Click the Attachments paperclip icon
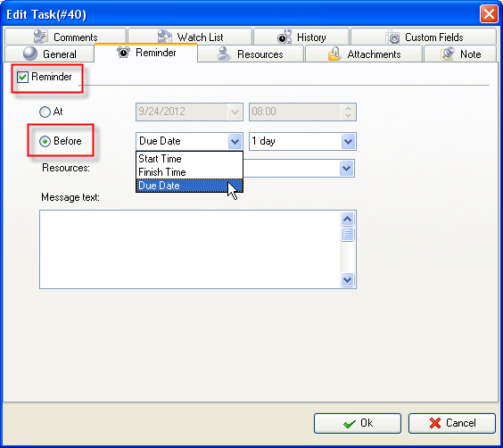 tap(334, 54)
